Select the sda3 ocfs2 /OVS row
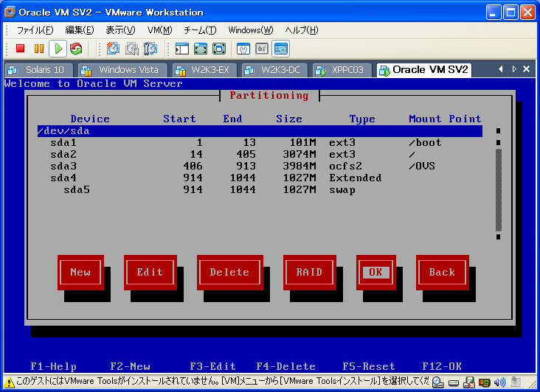540x392 pixels. click(260, 166)
